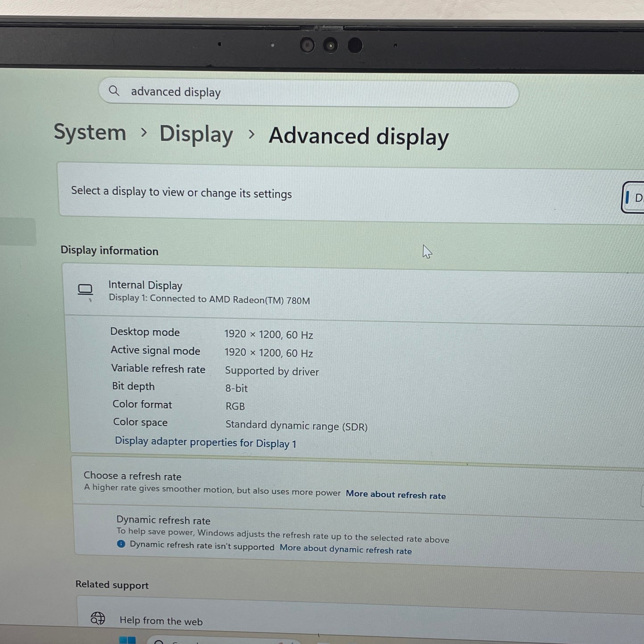This screenshot has width=644, height=644.
Task: Click 'Select a display to view or change its settings'
Action: click(181, 193)
